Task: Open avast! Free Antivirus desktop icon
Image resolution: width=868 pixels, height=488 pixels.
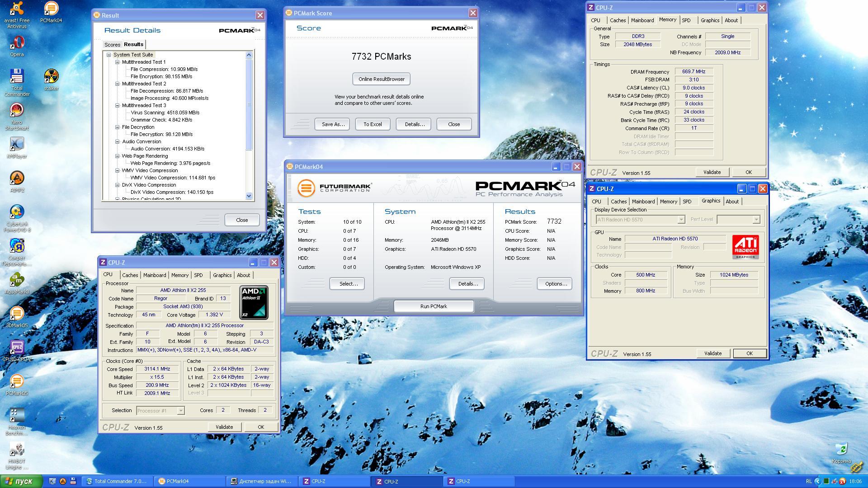Action: tap(17, 14)
